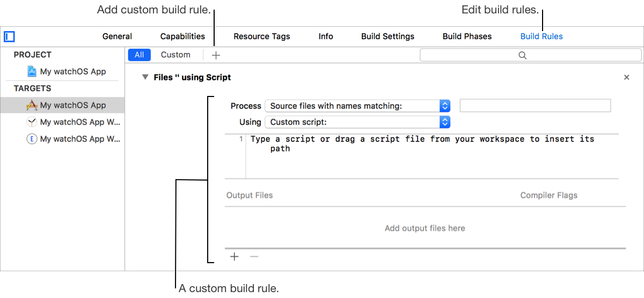Open the Process source files dropdown

pos(357,106)
